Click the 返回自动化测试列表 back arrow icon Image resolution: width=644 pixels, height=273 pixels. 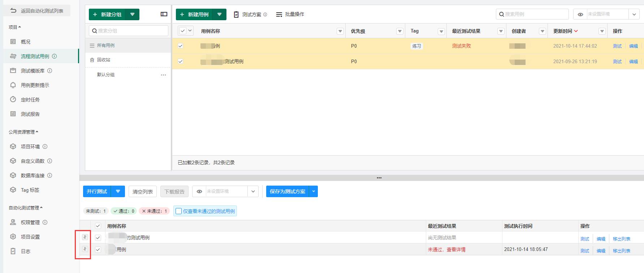(13, 11)
